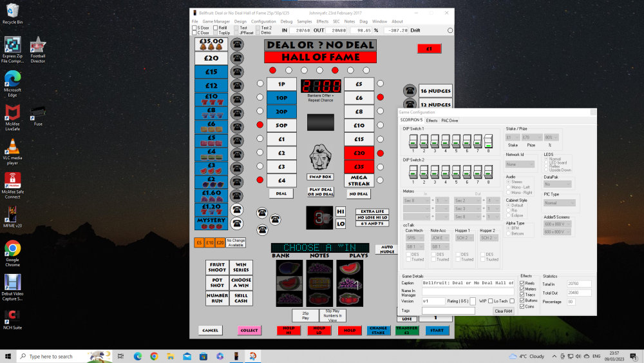Image resolution: width=644 pixels, height=363 pixels.
Task: Launch VLC media player shortcut
Action: [x=12, y=152]
